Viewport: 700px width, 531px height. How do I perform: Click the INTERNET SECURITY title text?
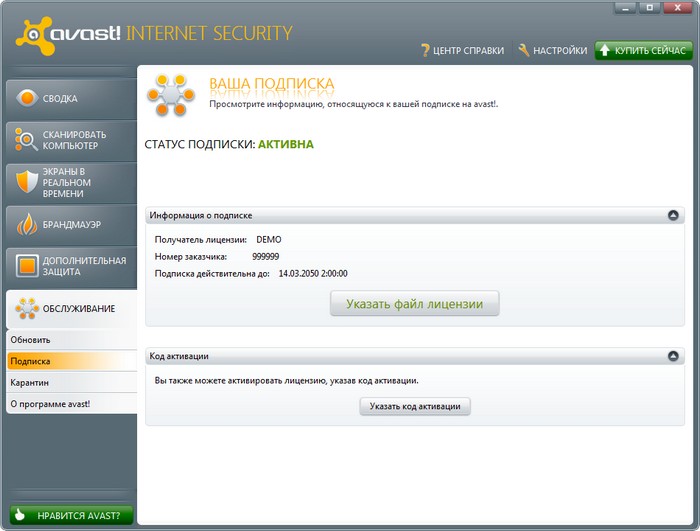pos(209,33)
